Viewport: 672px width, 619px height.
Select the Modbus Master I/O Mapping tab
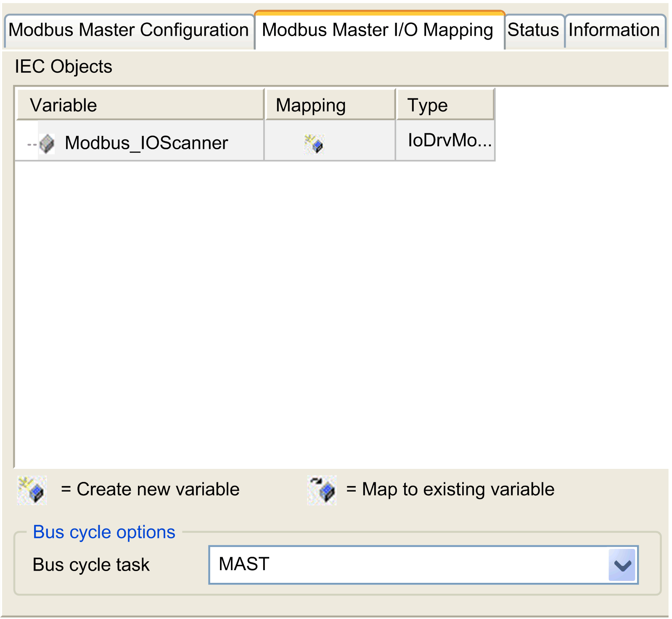[x=379, y=30]
